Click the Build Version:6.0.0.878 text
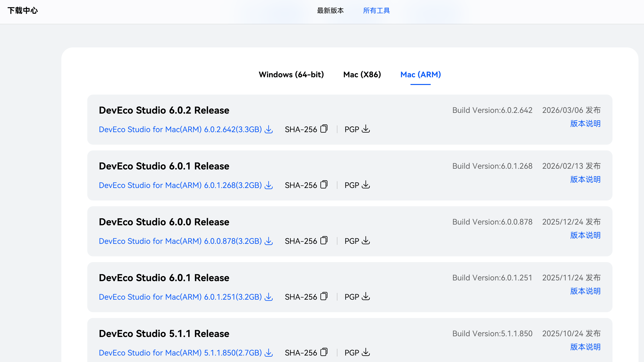This screenshot has width=644, height=362. point(492,222)
